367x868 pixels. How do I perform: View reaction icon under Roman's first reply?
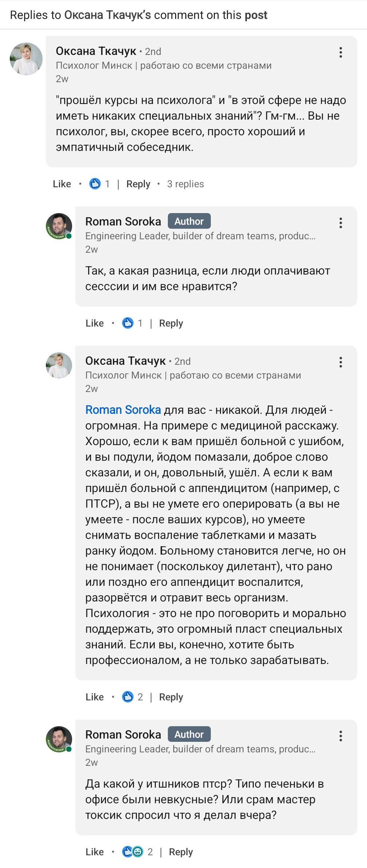pos(128,323)
